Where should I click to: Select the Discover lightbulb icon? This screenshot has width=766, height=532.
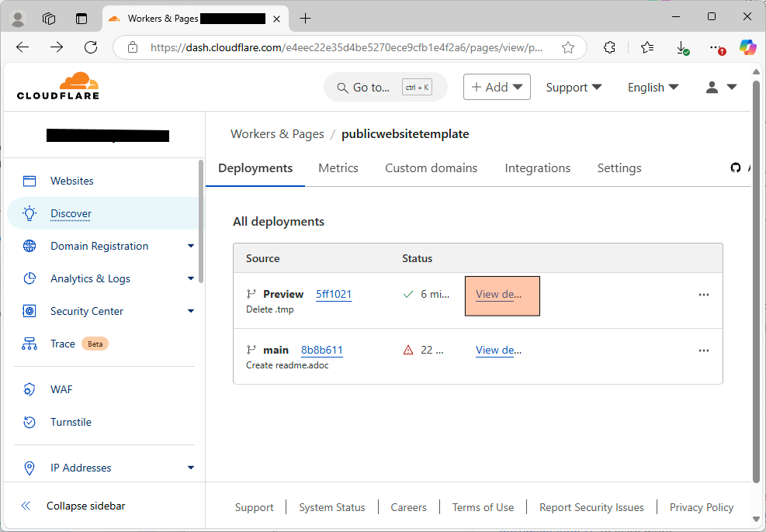coord(29,213)
